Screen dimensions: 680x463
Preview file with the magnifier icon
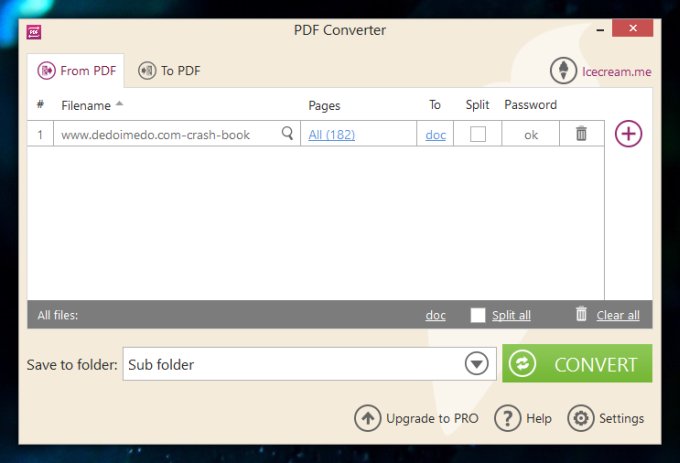287,133
